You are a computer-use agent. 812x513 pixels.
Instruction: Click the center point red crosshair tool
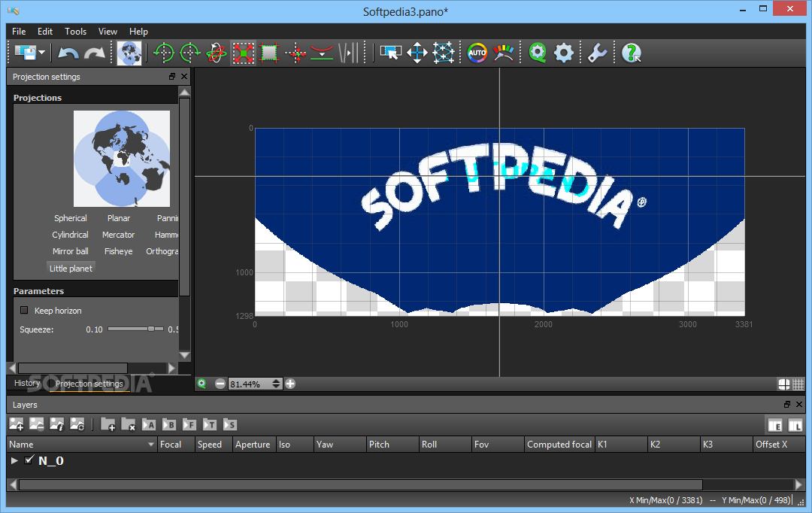point(295,53)
